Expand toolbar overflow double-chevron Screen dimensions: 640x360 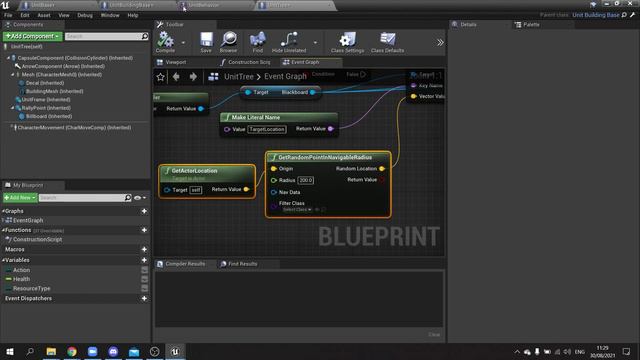tap(440, 42)
